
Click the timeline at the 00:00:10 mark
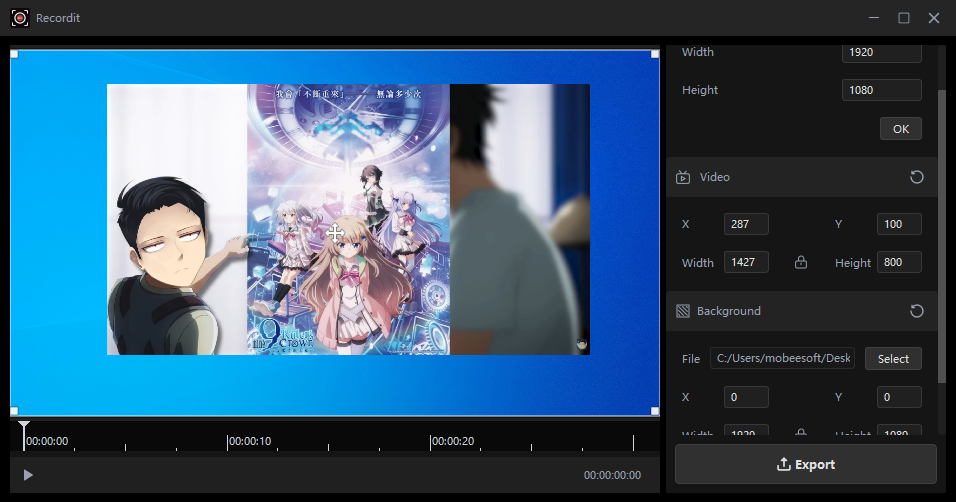(x=228, y=441)
